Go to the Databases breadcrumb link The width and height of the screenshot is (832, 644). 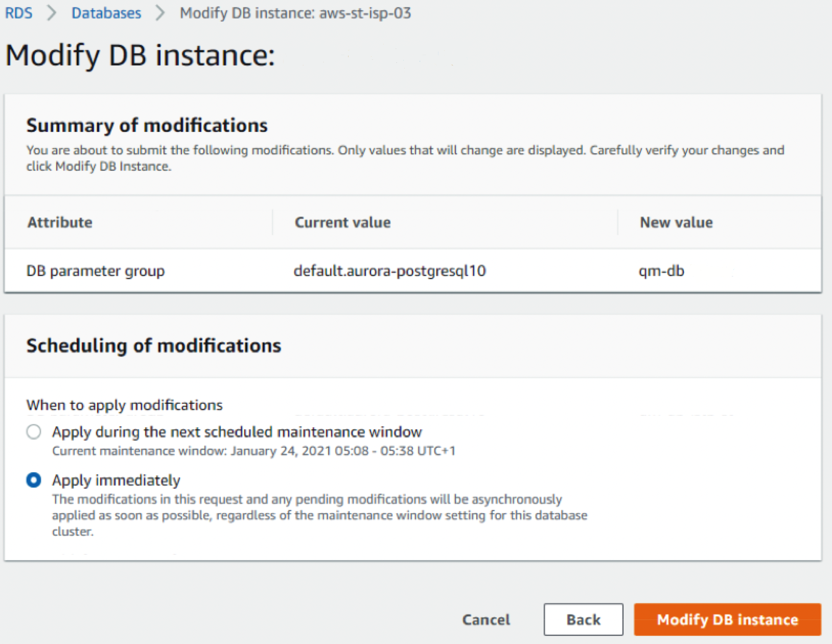(x=106, y=13)
